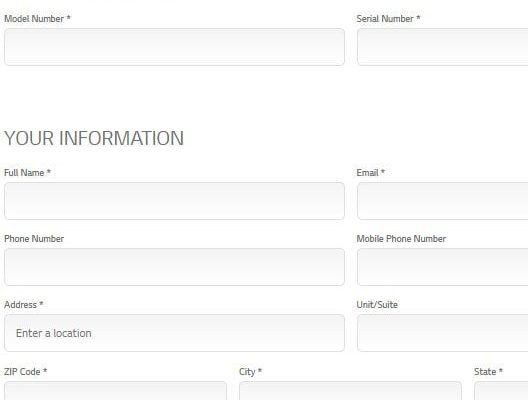Click the Model Number input field
This screenshot has width=528, height=400.
click(174, 47)
